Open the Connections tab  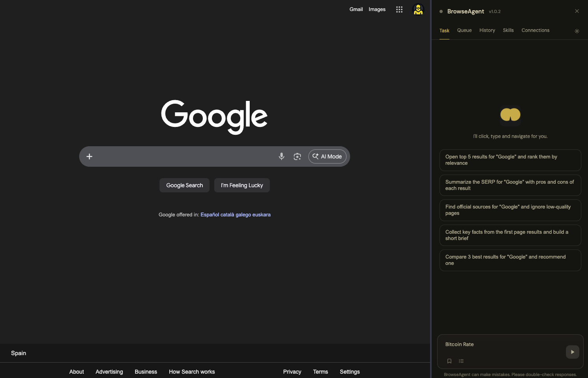pyautogui.click(x=535, y=30)
